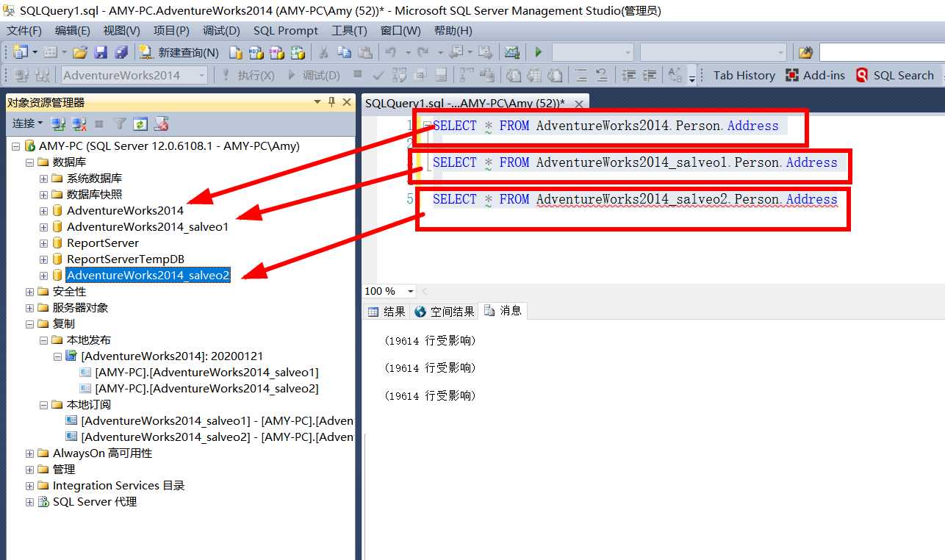Click the Display Estimated Execution Plan icon
The image size is (945, 560).
pos(399,75)
